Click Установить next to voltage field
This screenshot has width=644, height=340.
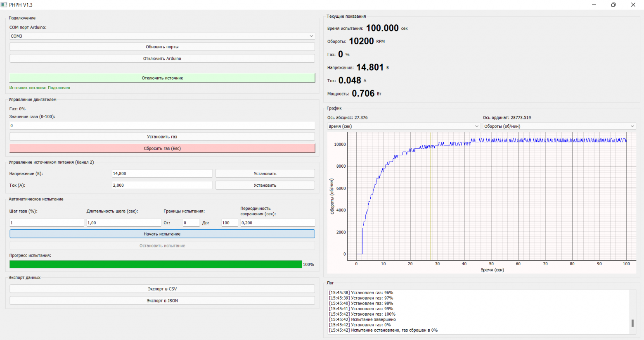click(x=265, y=174)
